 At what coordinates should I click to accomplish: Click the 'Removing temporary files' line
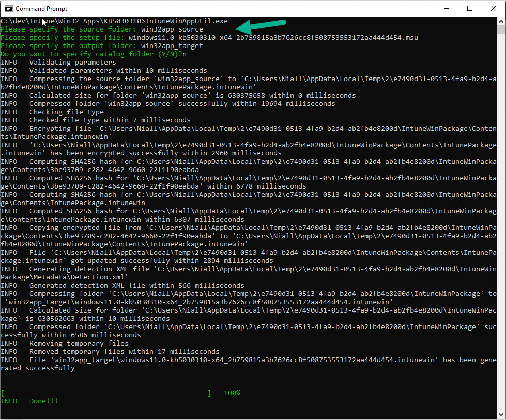[65, 344]
